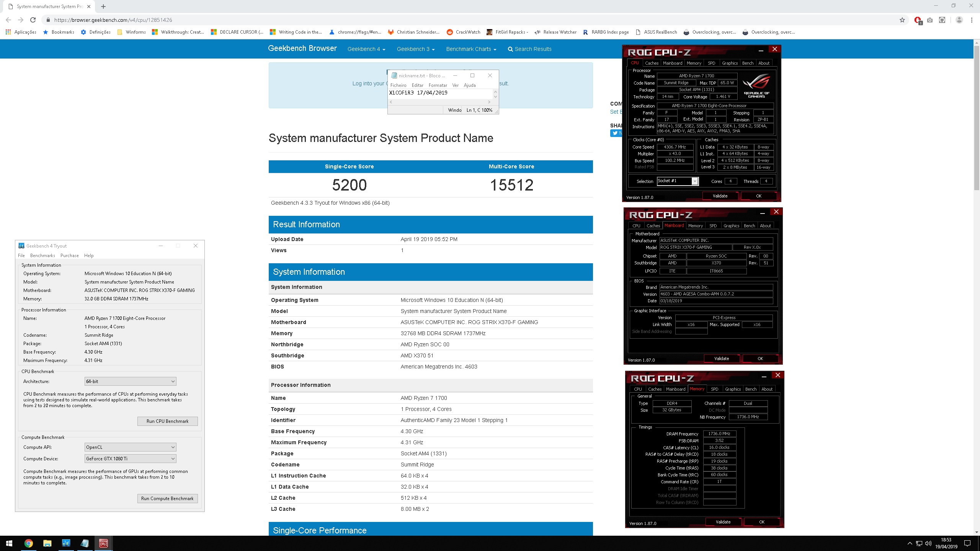This screenshot has height=551, width=980.
Task: Open the Architecture 64-bit dropdown
Action: click(x=130, y=381)
